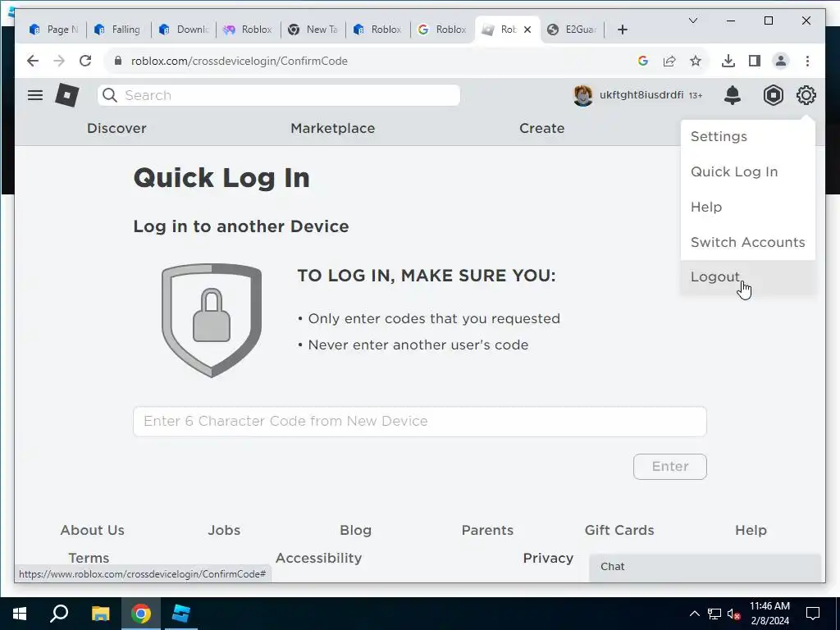Switch to the Falling tab
Viewport: 840px width, 630px height.
119,30
